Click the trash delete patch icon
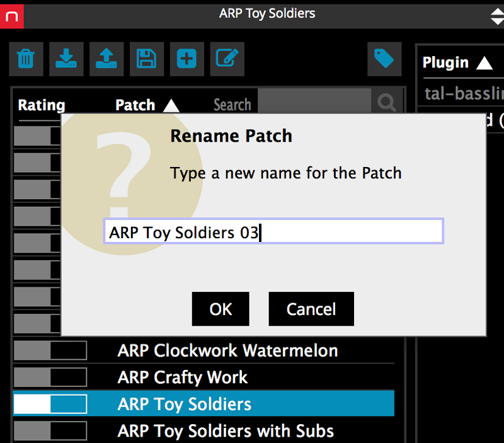This screenshot has width=504, height=443. point(26,59)
